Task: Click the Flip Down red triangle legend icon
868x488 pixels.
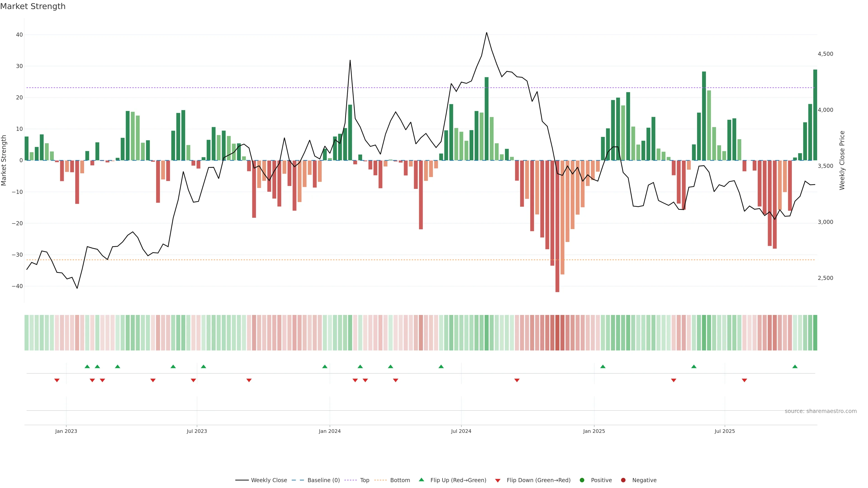Action: tap(498, 480)
